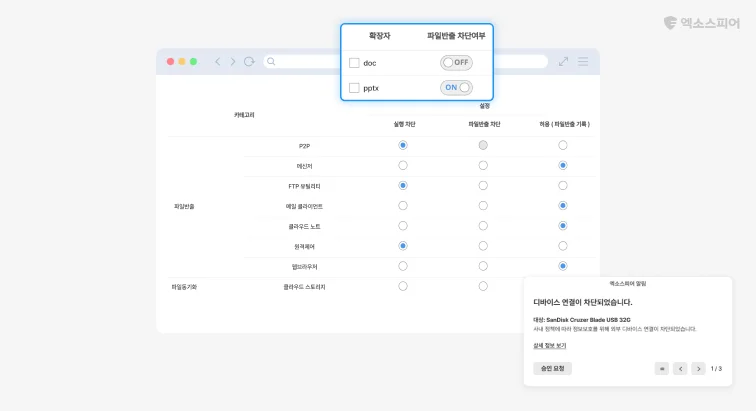
Task: Turn on the doc file export block toggle
Action: tap(456, 62)
